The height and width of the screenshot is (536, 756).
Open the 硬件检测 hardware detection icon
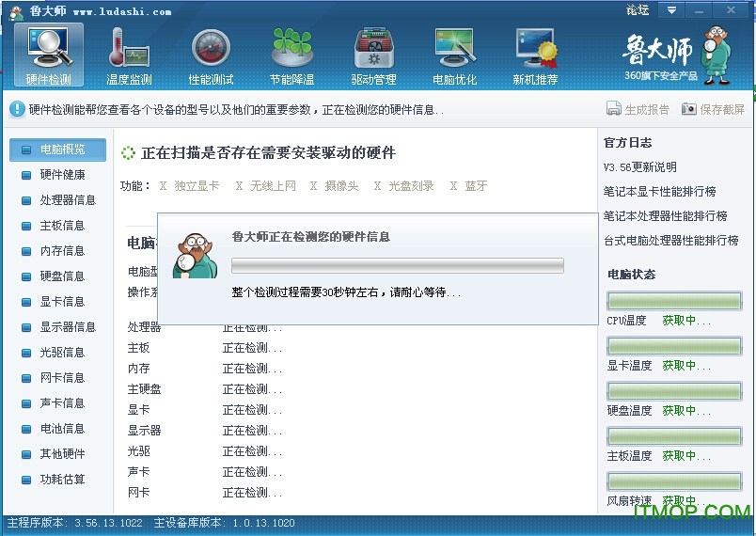(x=49, y=55)
